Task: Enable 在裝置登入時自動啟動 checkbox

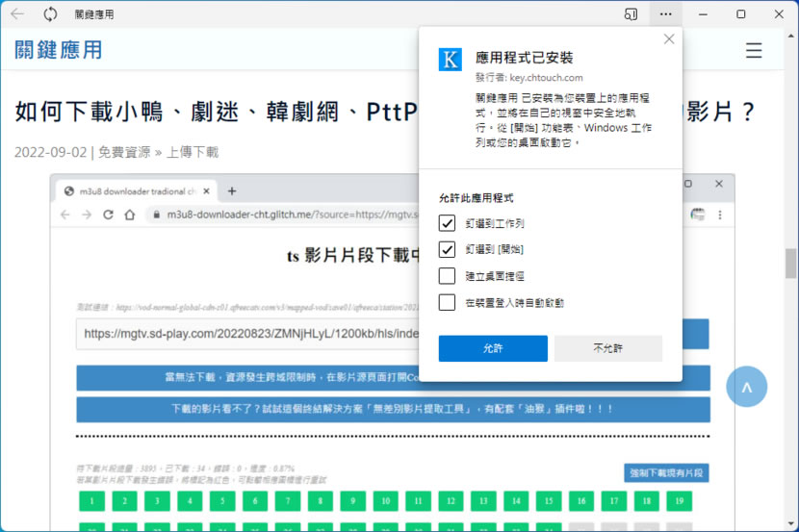Action: point(447,302)
